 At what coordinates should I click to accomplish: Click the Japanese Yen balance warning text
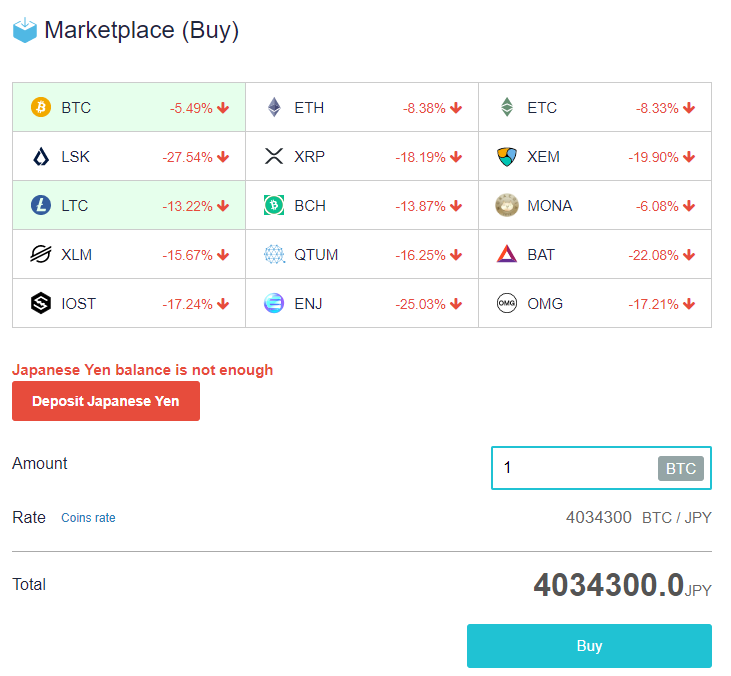[x=143, y=370]
